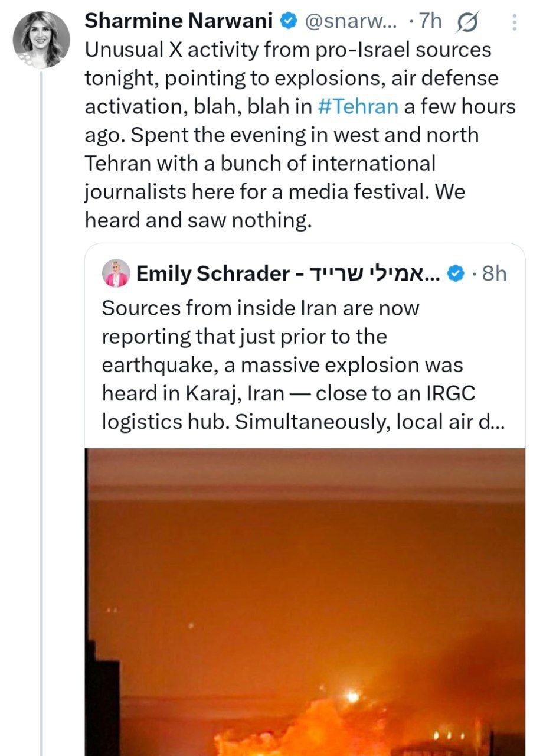Open the three-dot more options menu
Image resolution: width=543 pixels, height=756 pixels.
click(x=514, y=22)
